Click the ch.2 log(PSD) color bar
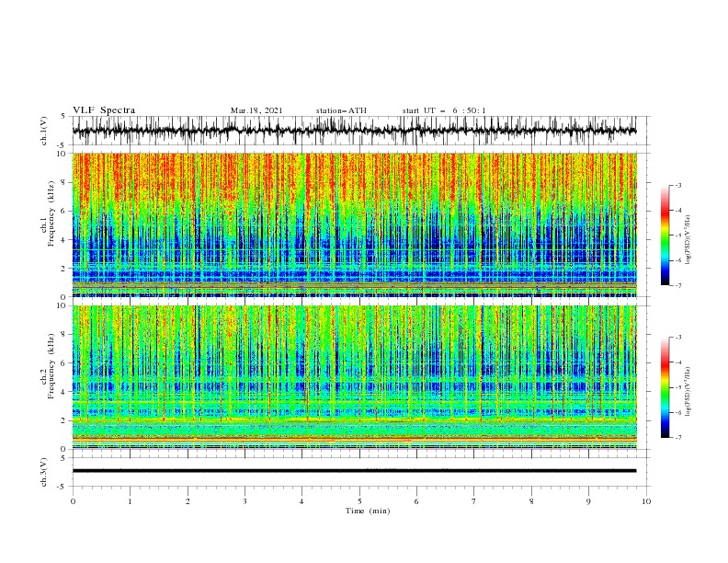The width and height of the screenshot is (728, 563). (665, 387)
